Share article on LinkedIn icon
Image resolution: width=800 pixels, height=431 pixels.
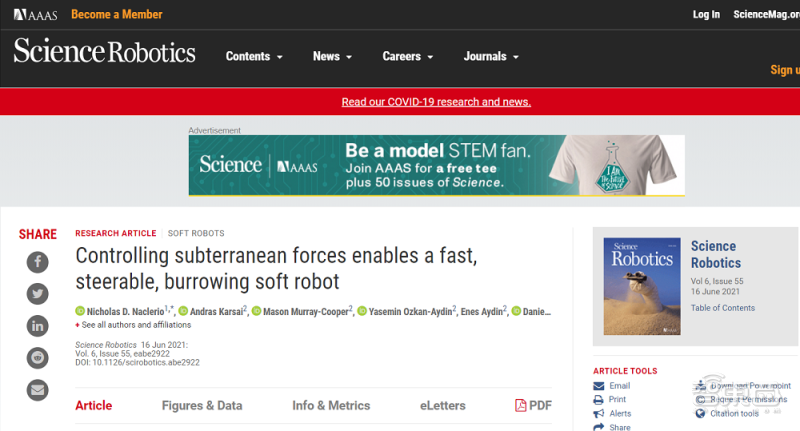tap(38, 326)
